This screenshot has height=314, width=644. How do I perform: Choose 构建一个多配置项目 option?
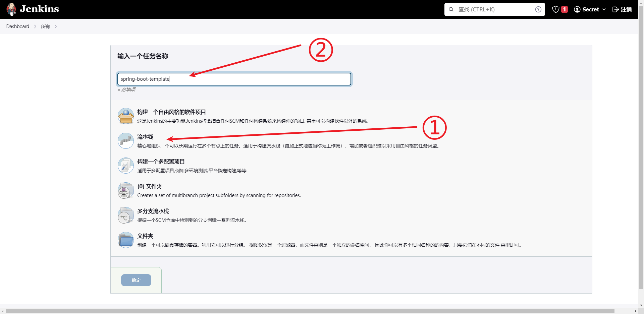pyautogui.click(x=161, y=162)
